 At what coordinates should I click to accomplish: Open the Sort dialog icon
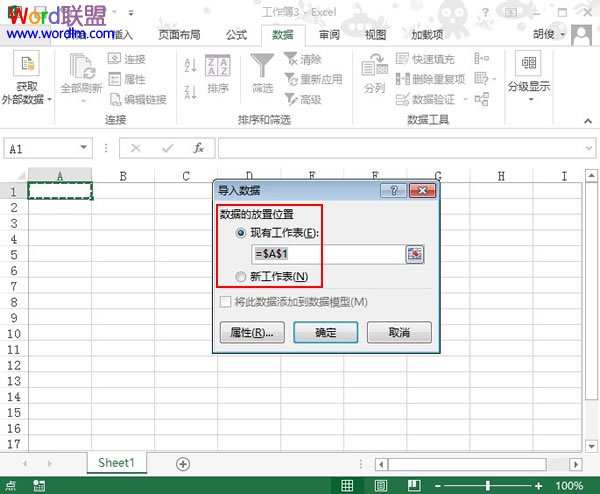coord(218,65)
